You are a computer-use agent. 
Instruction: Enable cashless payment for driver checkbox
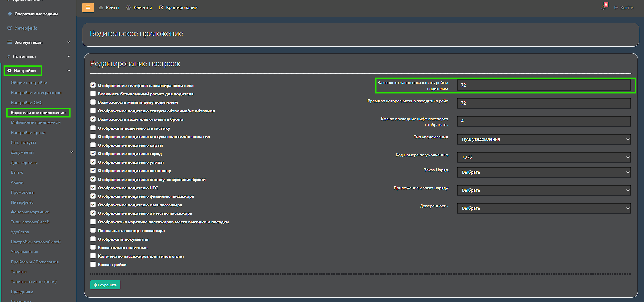pyautogui.click(x=93, y=94)
